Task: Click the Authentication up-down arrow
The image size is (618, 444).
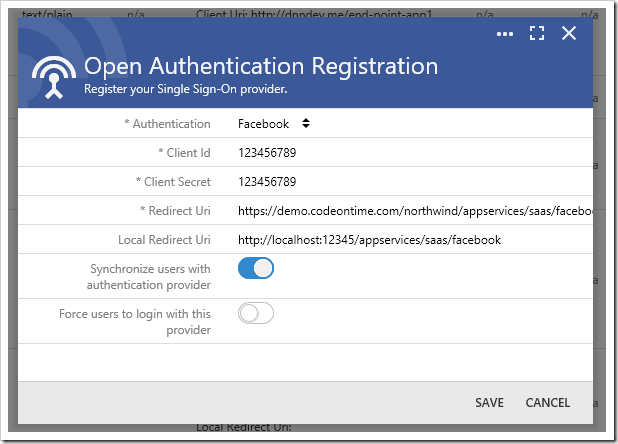Action: 306,123
